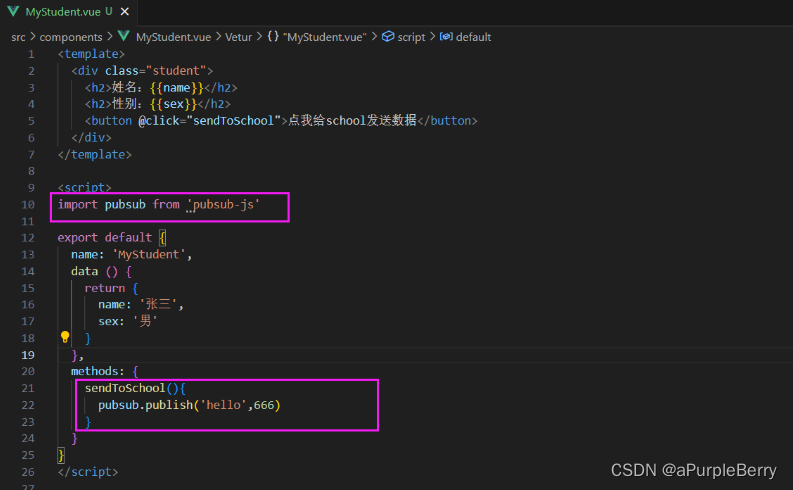Click the cube icon beside script
The height and width of the screenshot is (490, 793).
(x=388, y=36)
